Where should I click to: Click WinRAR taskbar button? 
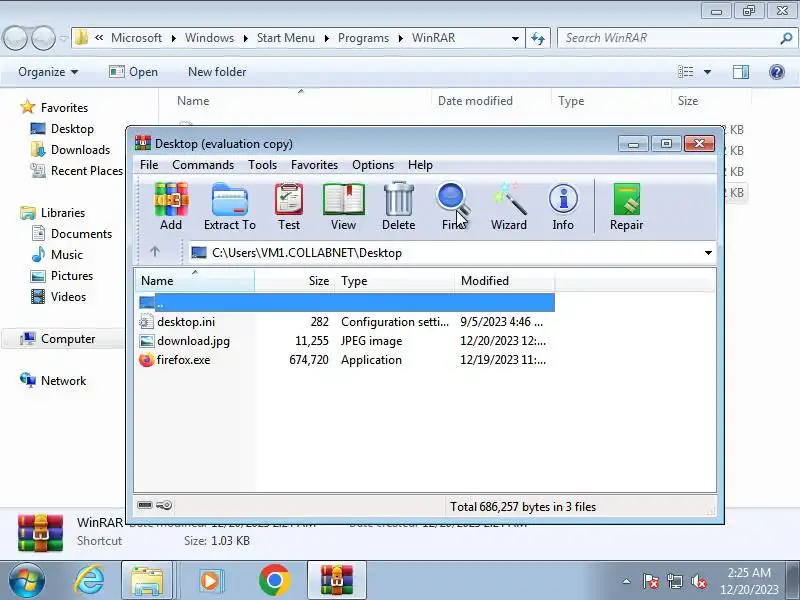point(337,581)
